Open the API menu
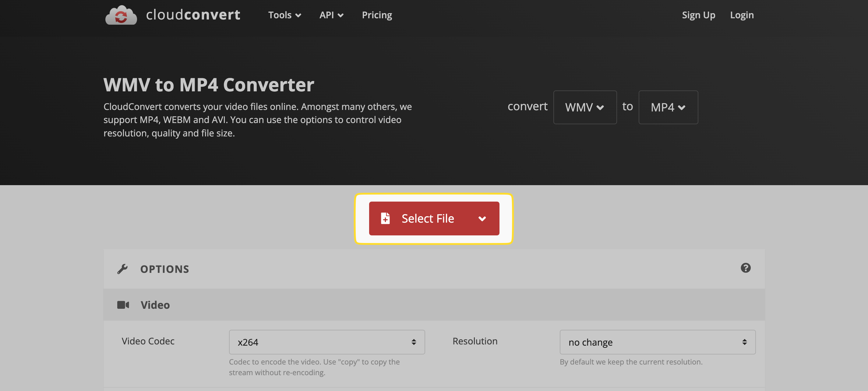 [331, 15]
